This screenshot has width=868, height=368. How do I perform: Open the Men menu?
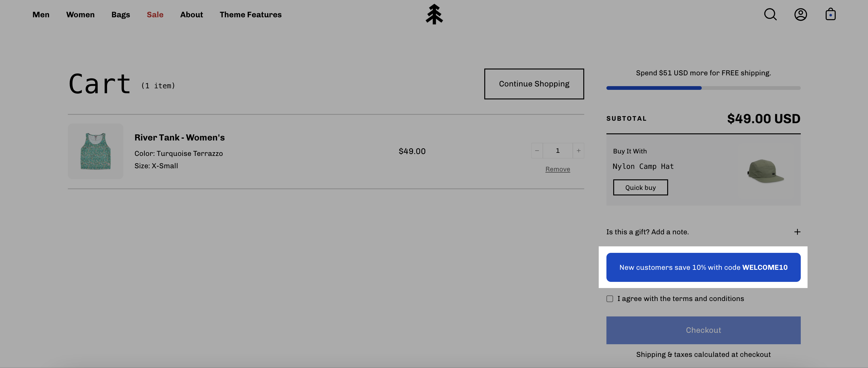(41, 15)
